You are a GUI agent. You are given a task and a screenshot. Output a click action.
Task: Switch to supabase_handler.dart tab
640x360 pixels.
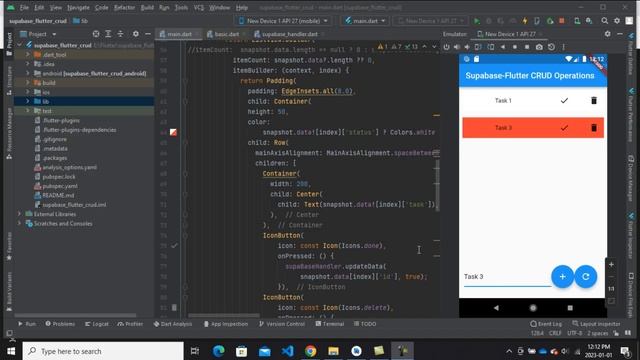(x=289, y=34)
